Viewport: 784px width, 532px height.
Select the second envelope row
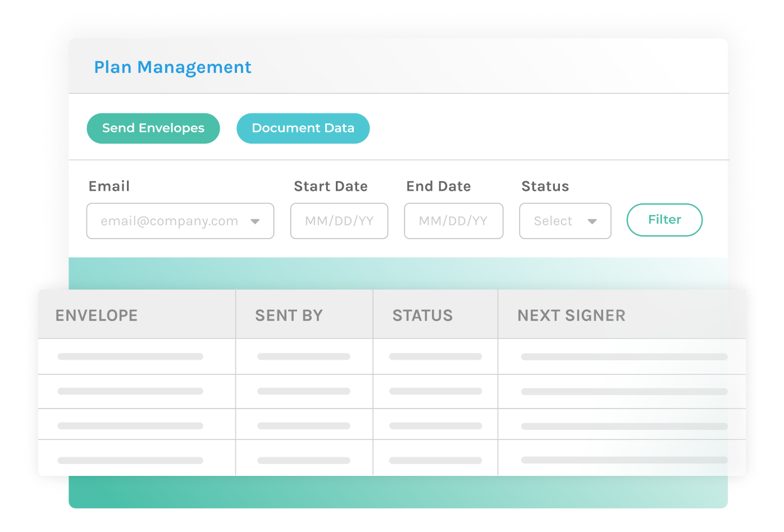[281, 391]
